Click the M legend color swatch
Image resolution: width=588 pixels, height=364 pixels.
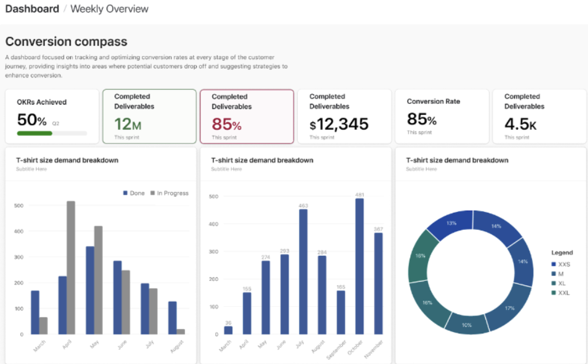554,274
